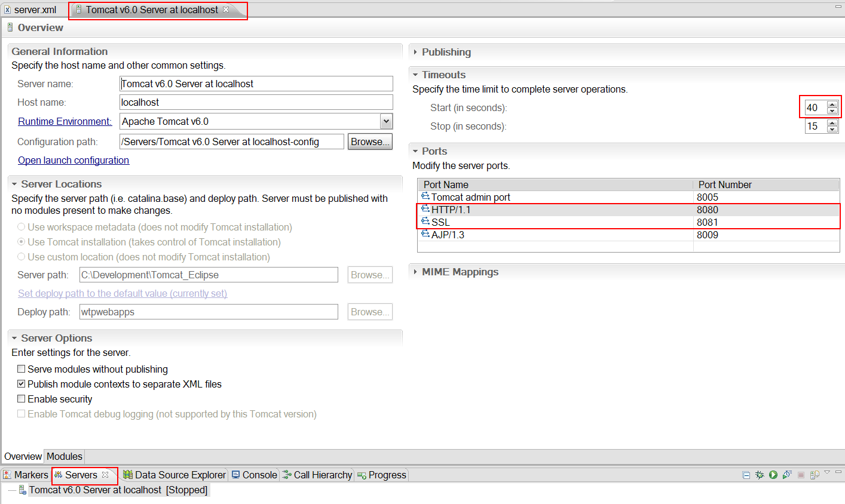Select Use workspace metadata radio button
Image resolution: width=845 pixels, height=504 pixels.
(x=22, y=227)
